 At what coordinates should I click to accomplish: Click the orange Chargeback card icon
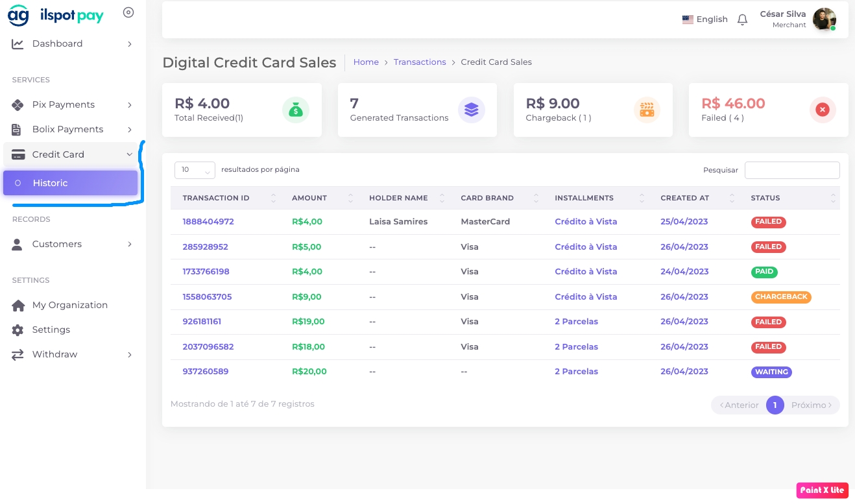coord(647,110)
